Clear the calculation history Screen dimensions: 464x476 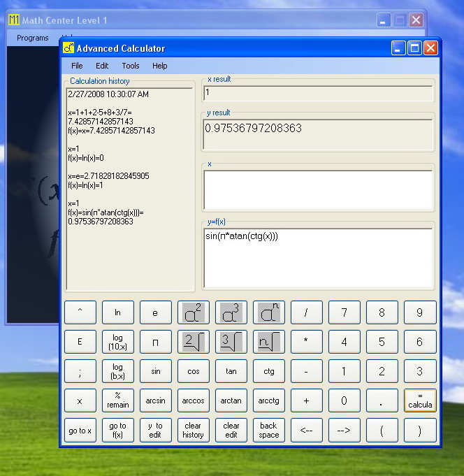click(x=194, y=430)
